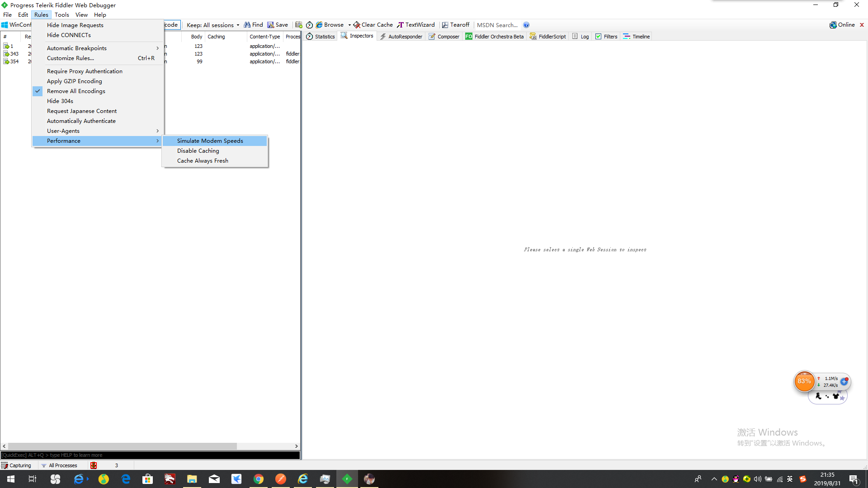Open the TextWizard tool
This screenshot has width=868, height=488.
(416, 25)
